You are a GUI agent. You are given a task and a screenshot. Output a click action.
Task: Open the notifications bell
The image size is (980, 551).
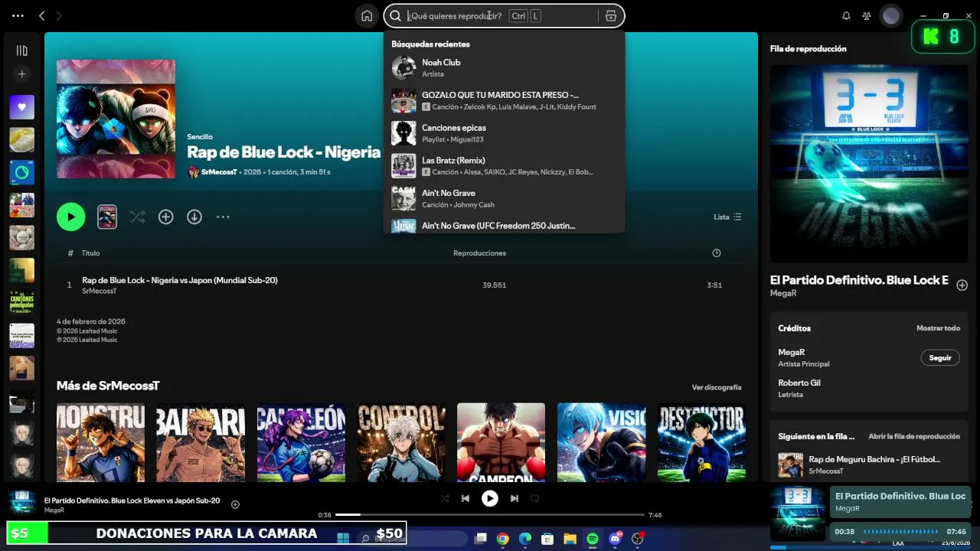point(846,16)
